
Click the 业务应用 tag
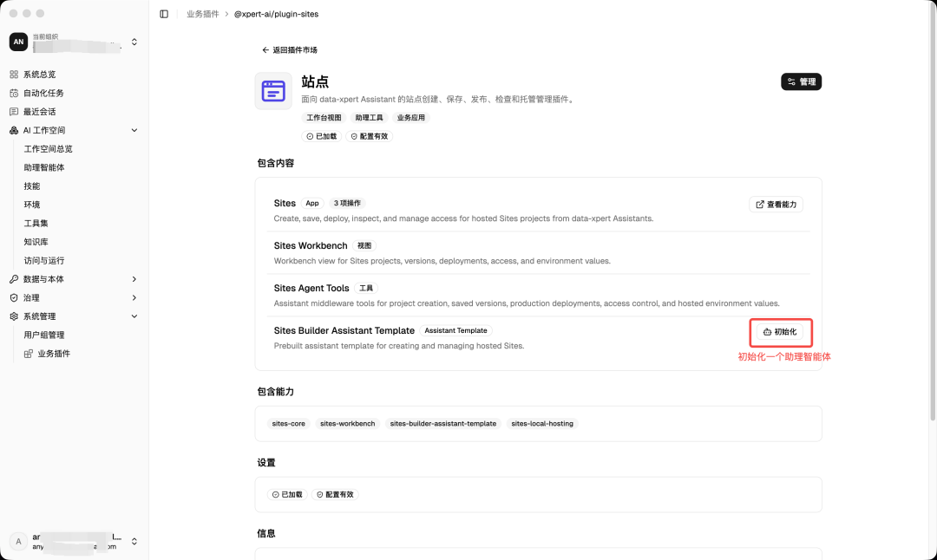pos(411,118)
